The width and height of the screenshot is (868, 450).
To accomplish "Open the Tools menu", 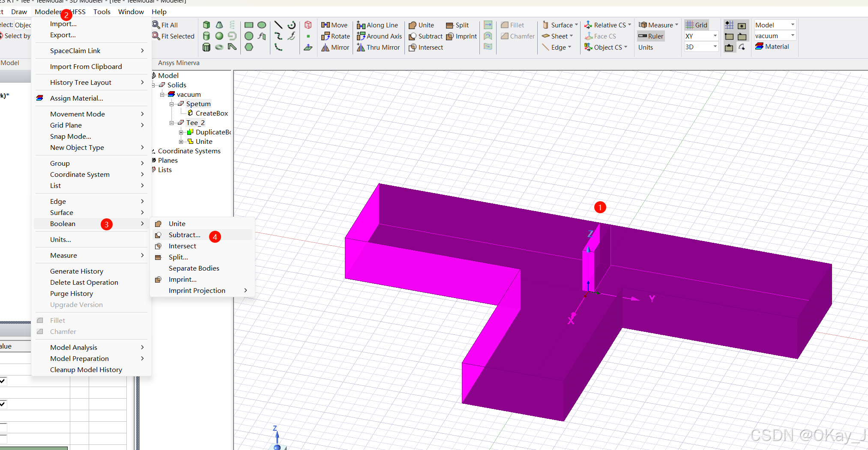I will click(102, 12).
